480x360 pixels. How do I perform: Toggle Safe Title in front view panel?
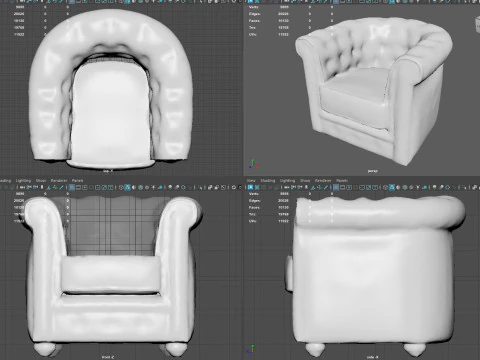tap(111, 188)
